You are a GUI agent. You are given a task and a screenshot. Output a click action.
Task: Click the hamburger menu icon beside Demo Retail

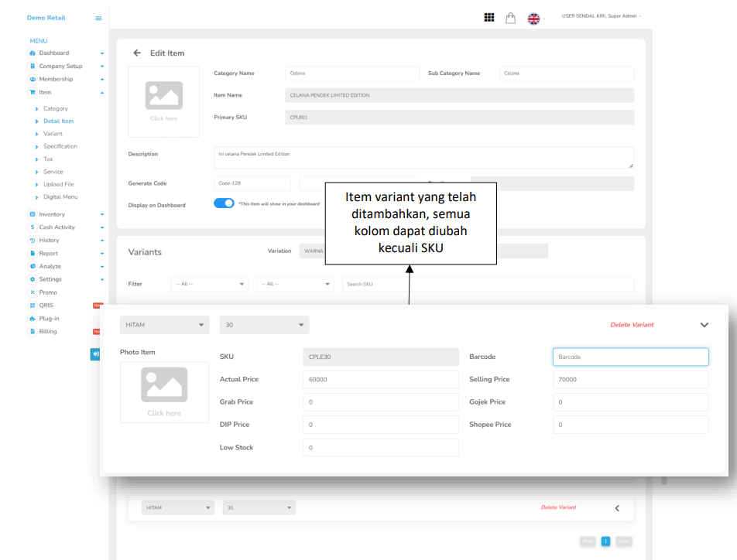[x=98, y=18]
